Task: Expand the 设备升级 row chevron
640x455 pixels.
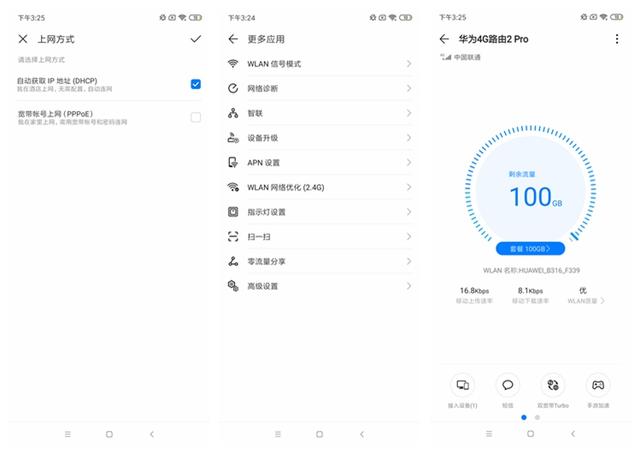Action: pyautogui.click(x=409, y=138)
